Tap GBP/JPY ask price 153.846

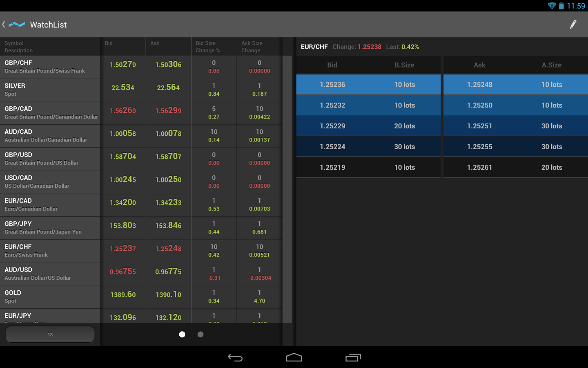[x=168, y=225]
